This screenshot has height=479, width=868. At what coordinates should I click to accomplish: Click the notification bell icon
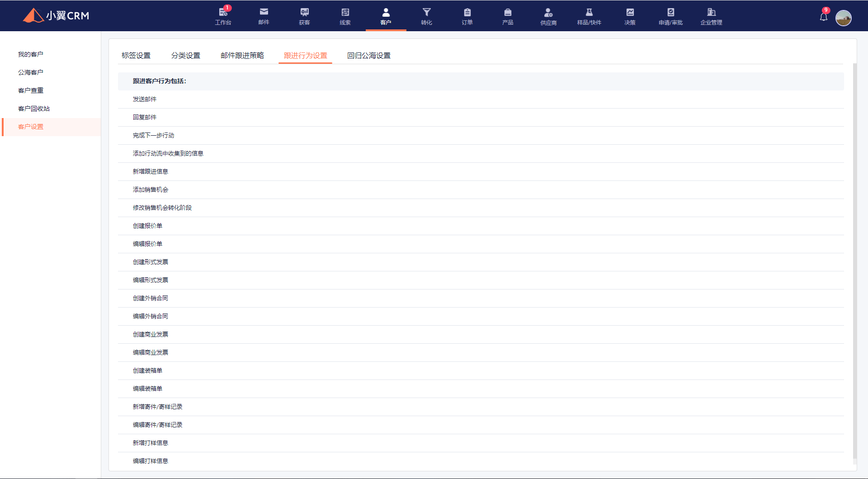(x=824, y=17)
